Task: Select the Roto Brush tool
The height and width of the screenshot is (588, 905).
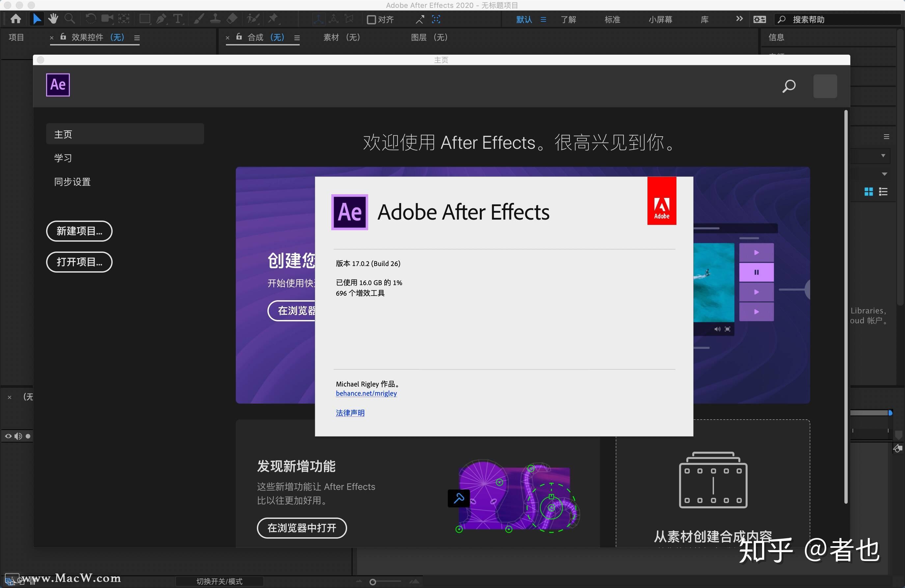Action: pyautogui.click(x=253, y=19)
